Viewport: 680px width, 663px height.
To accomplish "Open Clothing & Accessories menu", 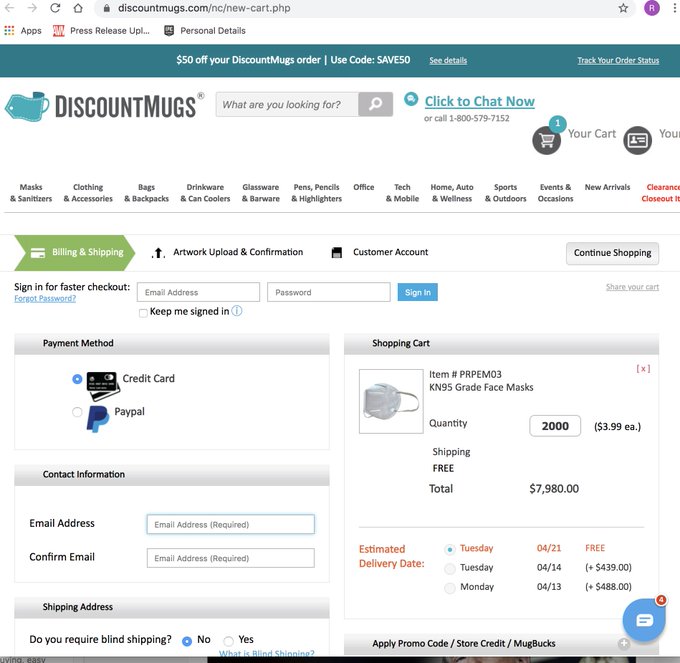I will 88,193.
